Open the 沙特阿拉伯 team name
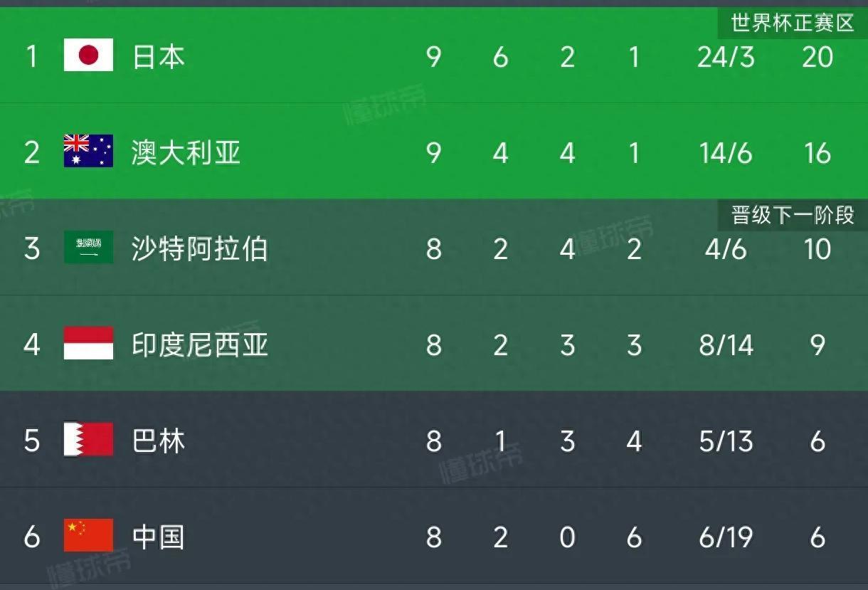The image size is (868, 590). coord(200,248)
